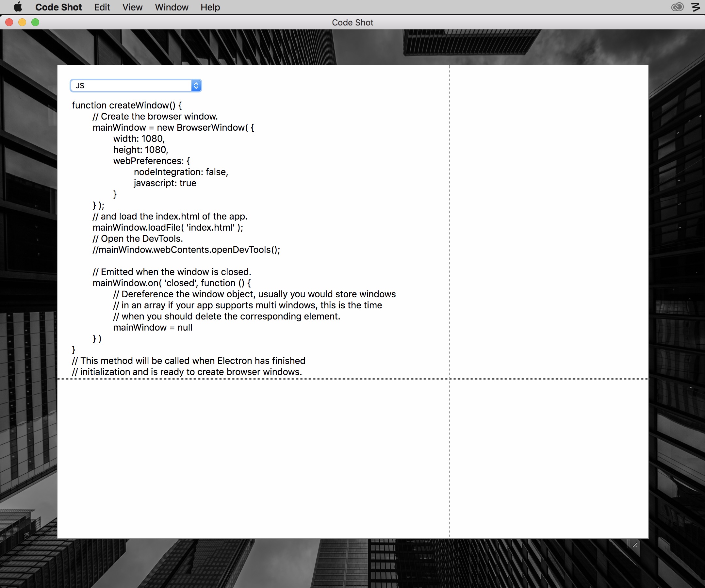Click the blue stepper arrows on language selector
This screenshot has width=705, height=588.
(x=196, y=86)
